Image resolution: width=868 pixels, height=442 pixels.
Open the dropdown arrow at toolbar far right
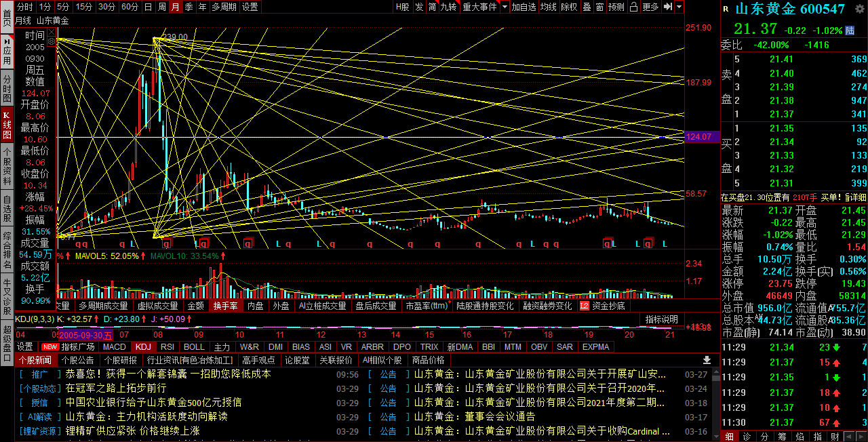pos(679,7)
